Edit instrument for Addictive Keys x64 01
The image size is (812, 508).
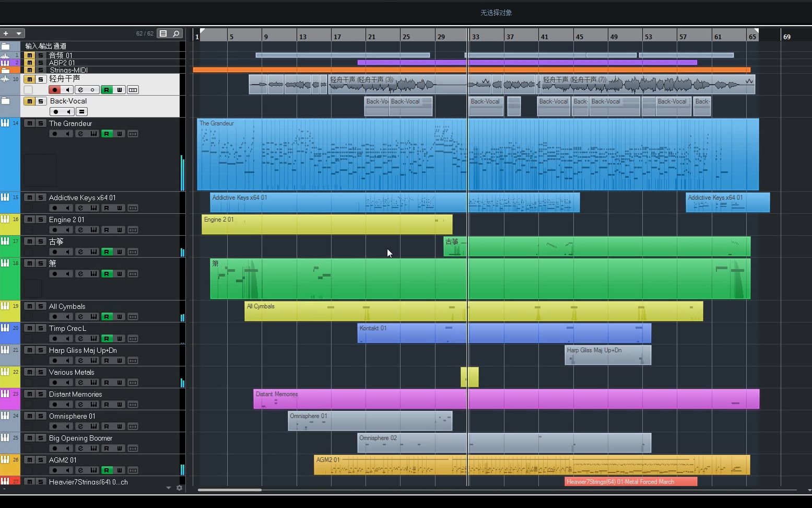pyautogui.click(x=93, y=208)
